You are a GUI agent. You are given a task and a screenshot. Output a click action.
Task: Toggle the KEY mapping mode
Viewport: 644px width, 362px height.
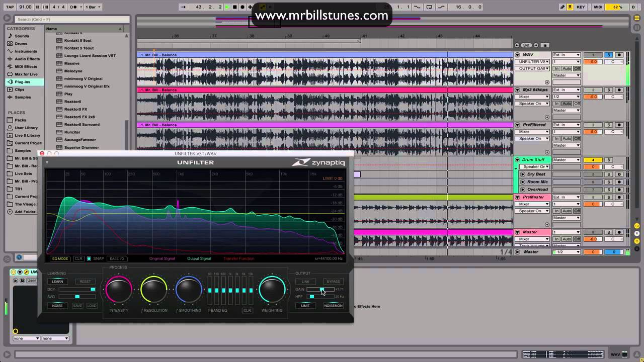click(581, 7)
